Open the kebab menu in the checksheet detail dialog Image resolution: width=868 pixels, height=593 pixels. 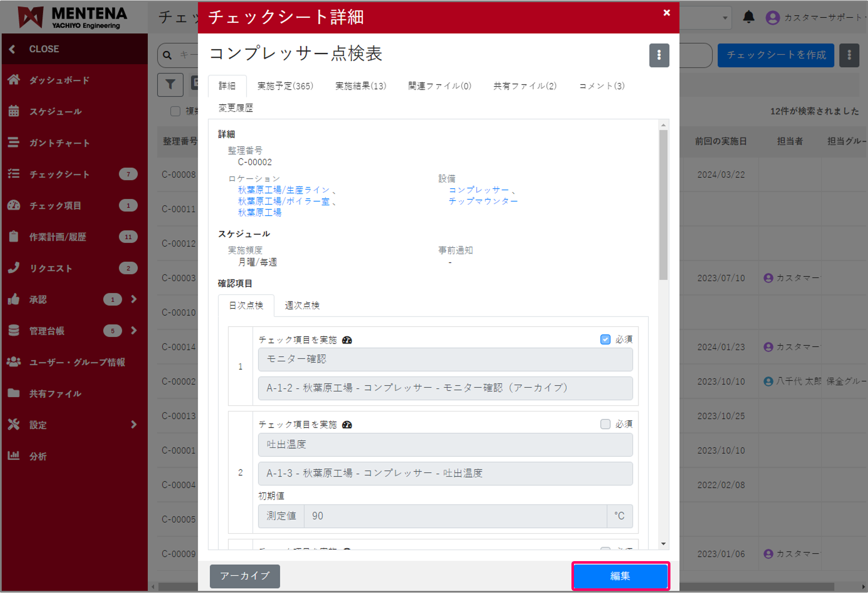point(659,55)
